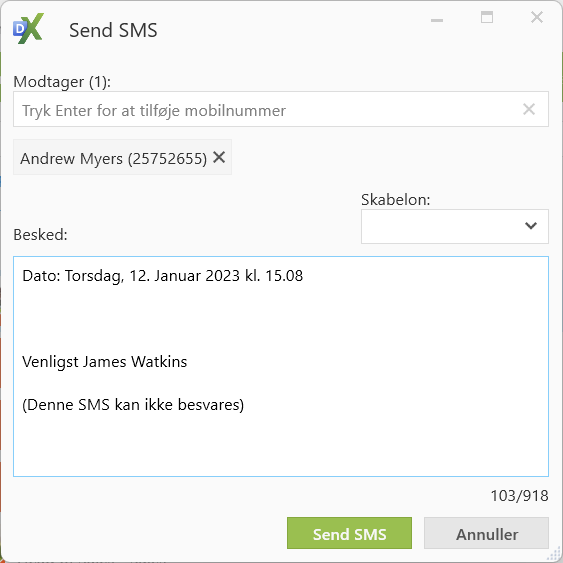
Task: Click the 103/918 character counter
Action: coord(519,496)
